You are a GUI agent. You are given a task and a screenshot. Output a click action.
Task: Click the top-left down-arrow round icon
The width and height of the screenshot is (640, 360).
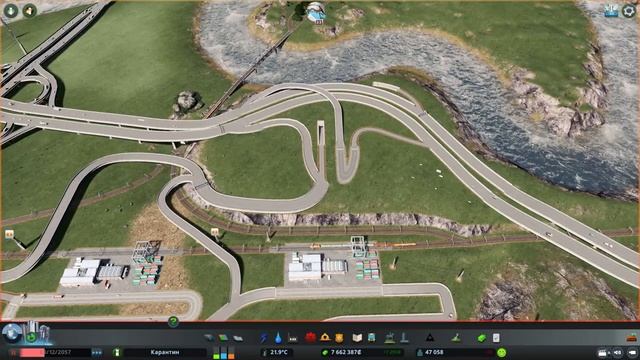(11, 11)
